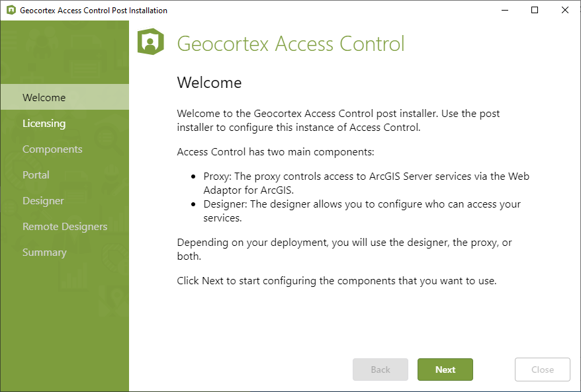The width and height of the screenshot is (581, 392).
Task: Click the disabled Back button
Action: click(x=380, y=370)
